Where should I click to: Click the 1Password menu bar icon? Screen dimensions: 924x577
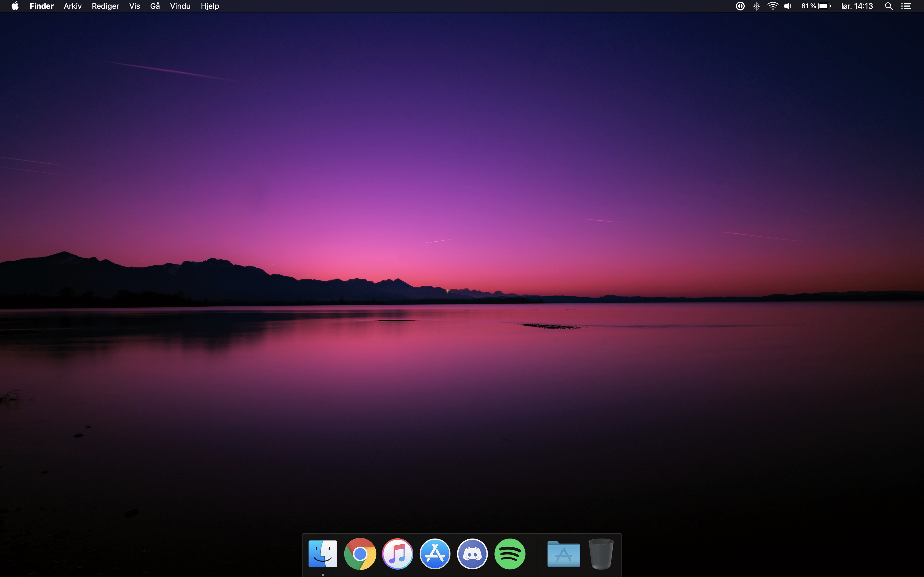click(740, 6)
